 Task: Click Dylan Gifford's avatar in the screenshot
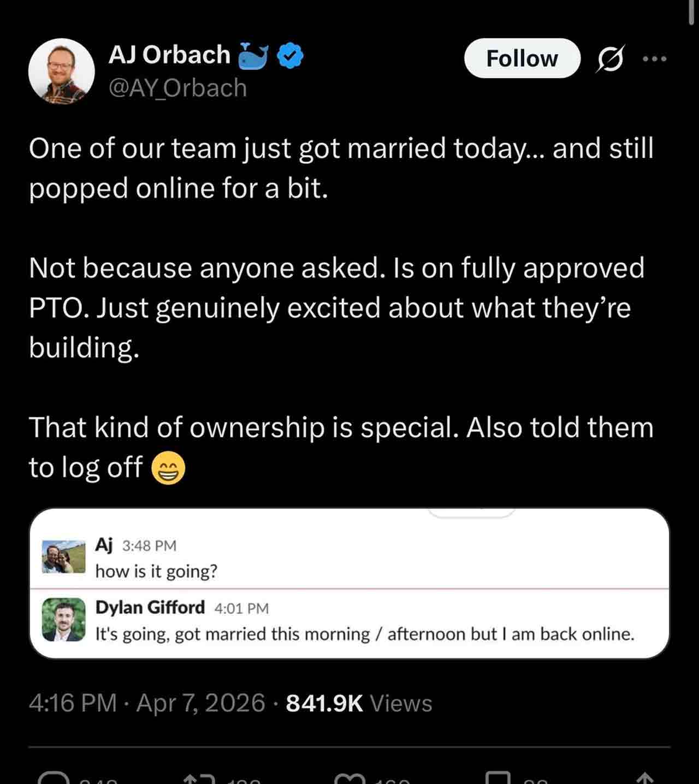[x=64, y=619]
